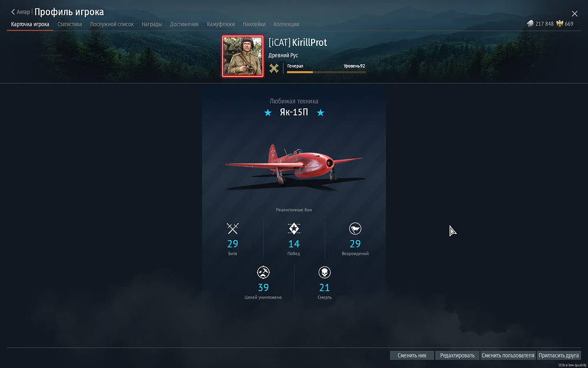588x368 pixels.
Task: Click the Редактировать button
Action: [x=457, y=355]
